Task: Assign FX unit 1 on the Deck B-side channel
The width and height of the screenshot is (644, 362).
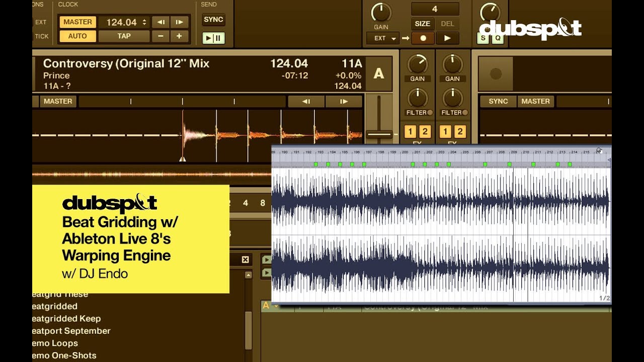Action: coord(445,132)
